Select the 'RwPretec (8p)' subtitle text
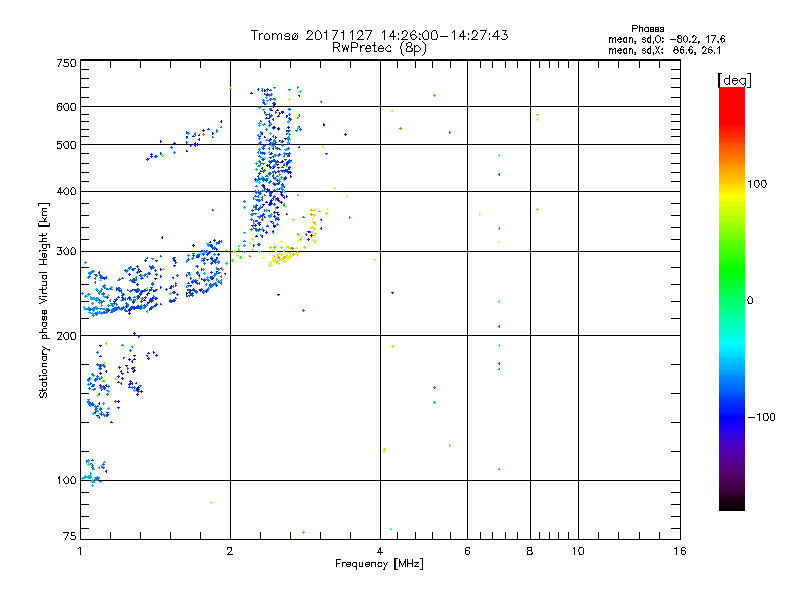The image size is (800, 600). (x=379, y=48)
